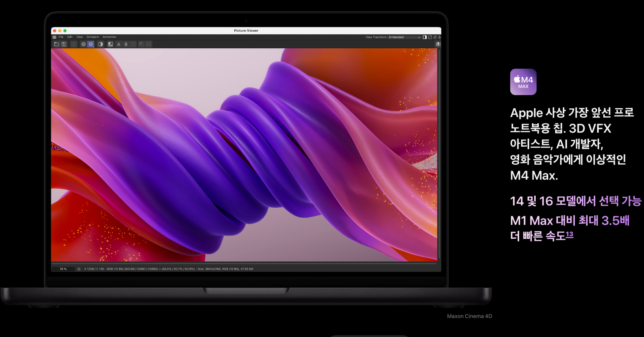644x337 pixels.
Task: Open footnote 13 link
Action: [x=570, y=234]
